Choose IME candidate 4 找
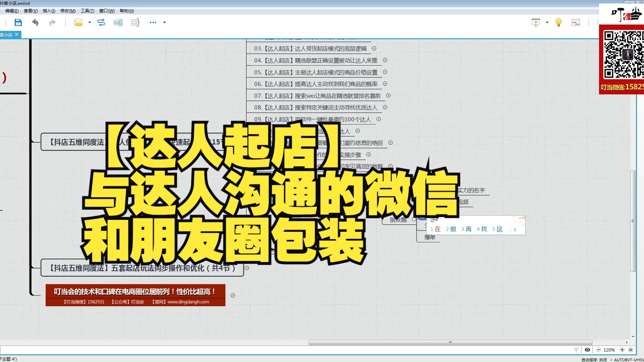 coord(482,229)
